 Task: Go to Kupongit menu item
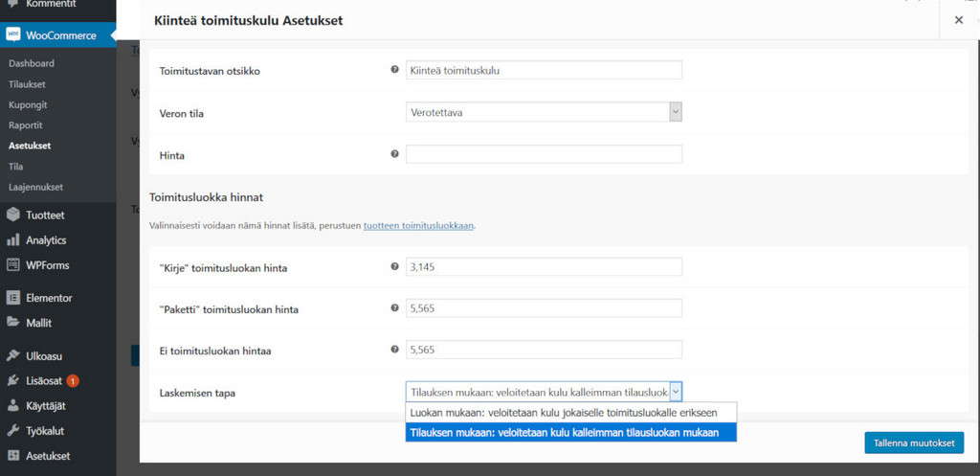coord(28,105)
